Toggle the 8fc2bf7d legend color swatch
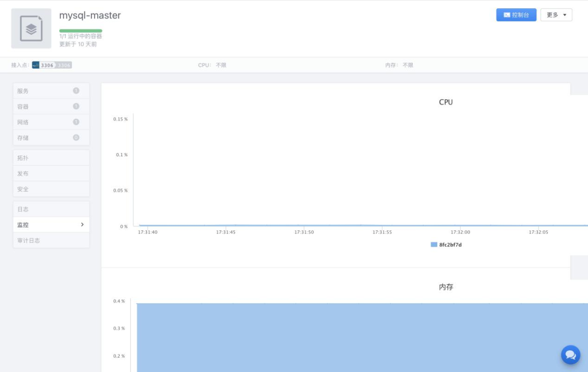This screenshot has height=372, width=588. 434,245
